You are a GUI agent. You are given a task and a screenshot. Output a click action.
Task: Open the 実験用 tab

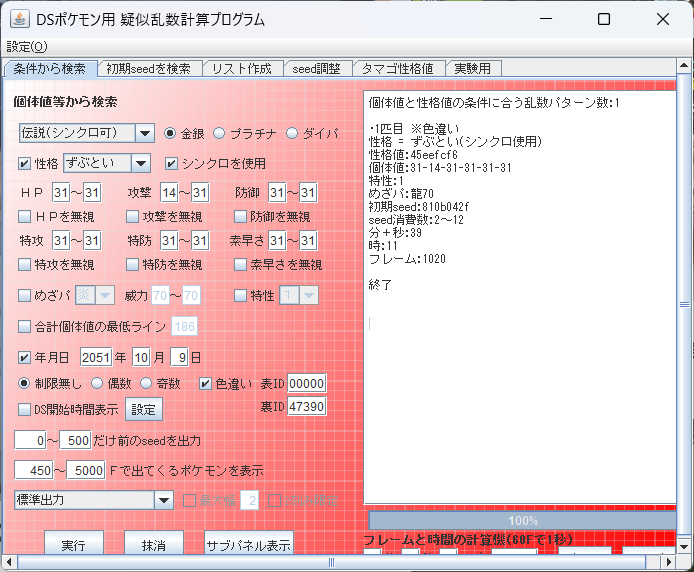coord(472,69)
